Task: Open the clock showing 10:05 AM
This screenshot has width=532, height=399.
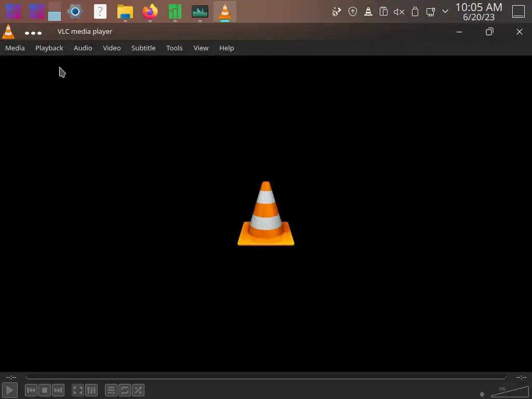Action: coord(478,11)
